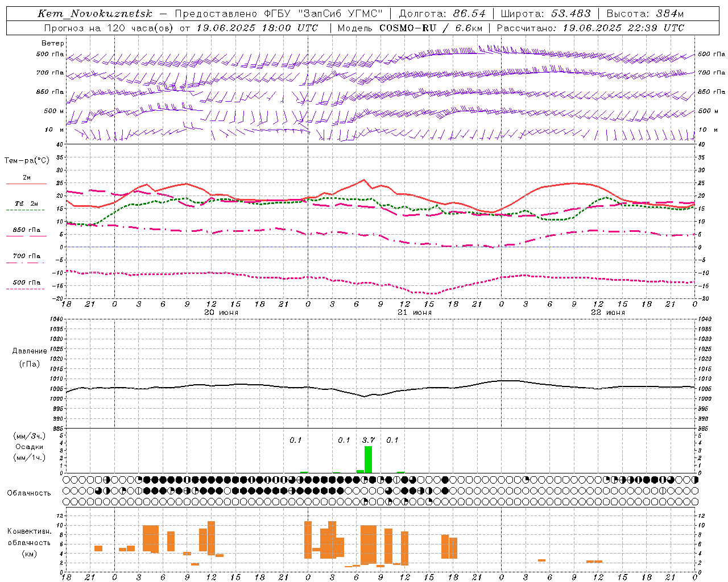This screenshot has height=582, width=728.
Task: Click the 'Модель COSMO-RU / 6.6км' text
Action: pyautogui.click(x=410, y=28)
